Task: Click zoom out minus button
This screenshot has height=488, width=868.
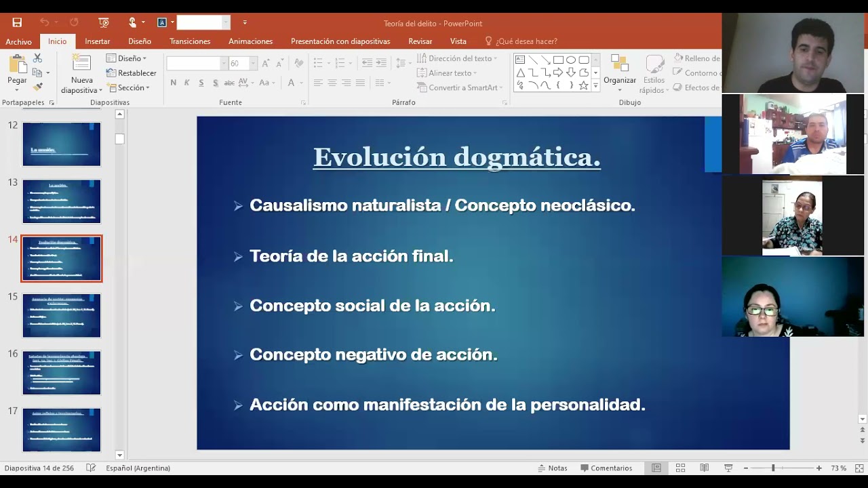Action: point(746,468)
